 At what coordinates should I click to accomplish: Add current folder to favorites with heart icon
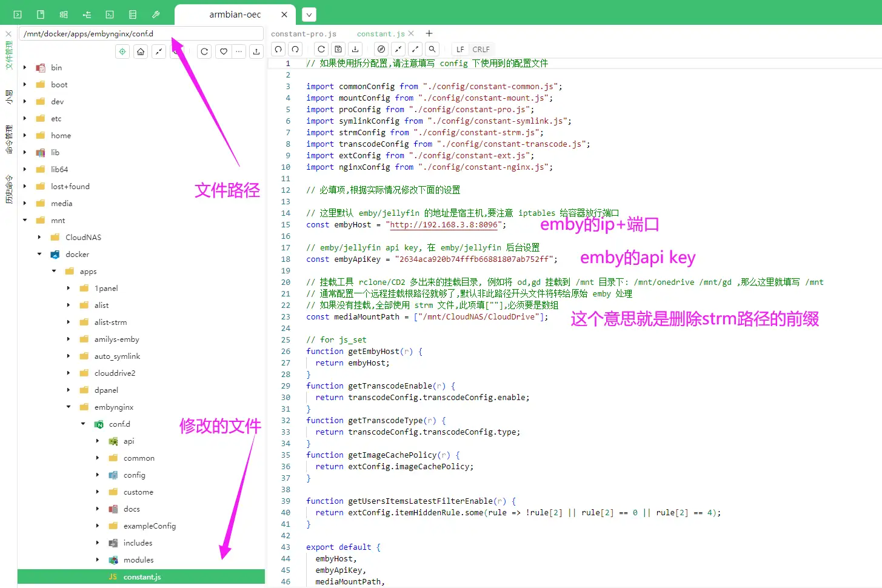(x=224, y=52)
